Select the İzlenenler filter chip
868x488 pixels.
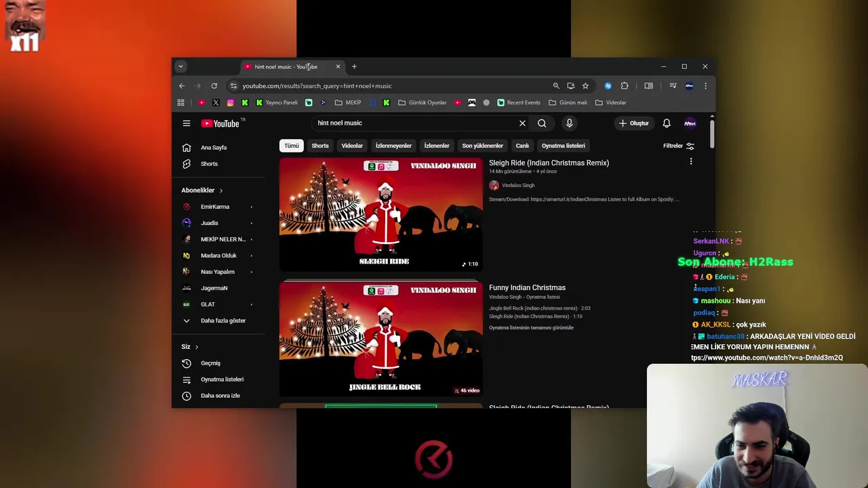[x=437, y=146]
